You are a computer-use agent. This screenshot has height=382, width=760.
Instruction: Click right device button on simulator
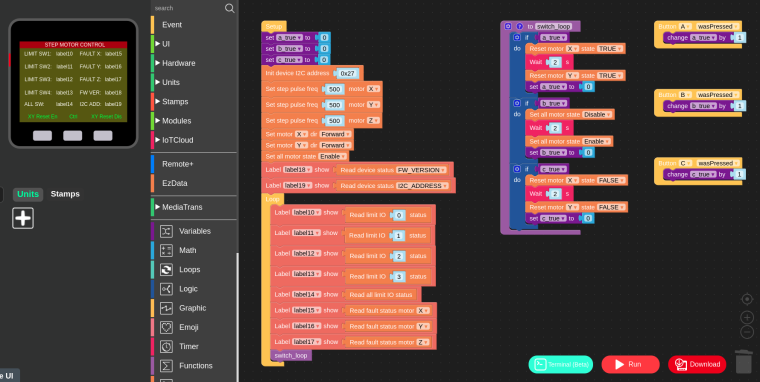103,136
